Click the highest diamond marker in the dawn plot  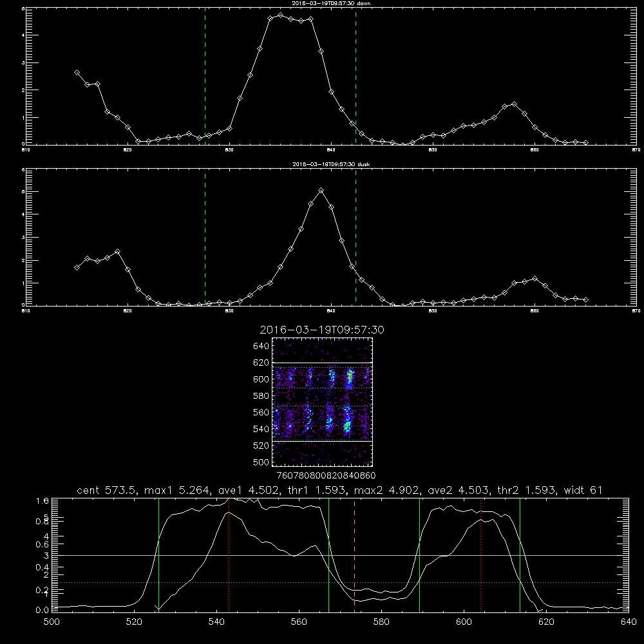[x=281, y=15]
